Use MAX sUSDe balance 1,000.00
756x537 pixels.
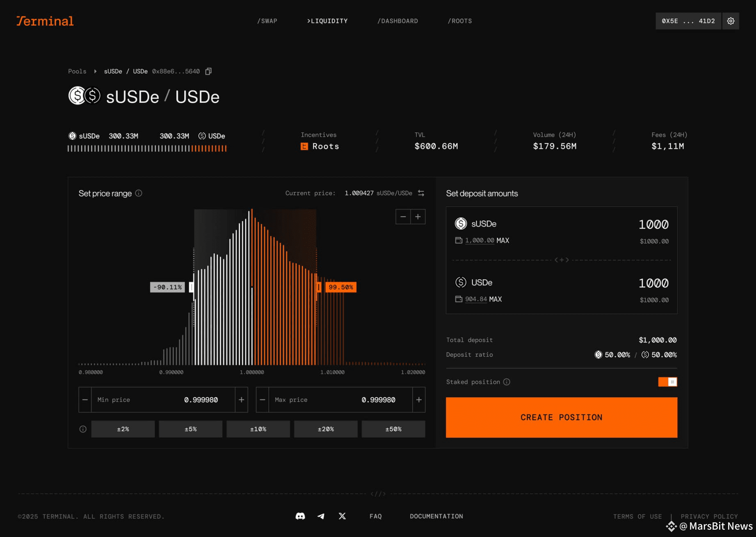click(x=502, y=241)
